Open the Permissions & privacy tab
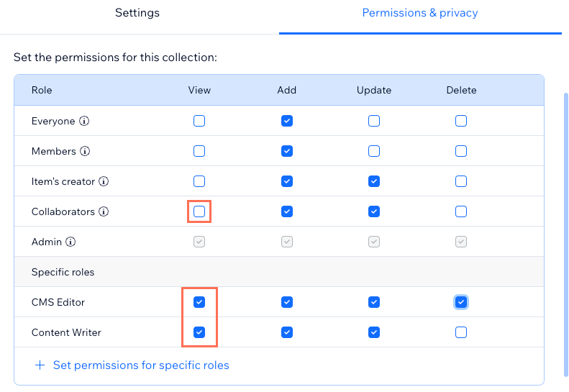 click(x=420, y=13)
